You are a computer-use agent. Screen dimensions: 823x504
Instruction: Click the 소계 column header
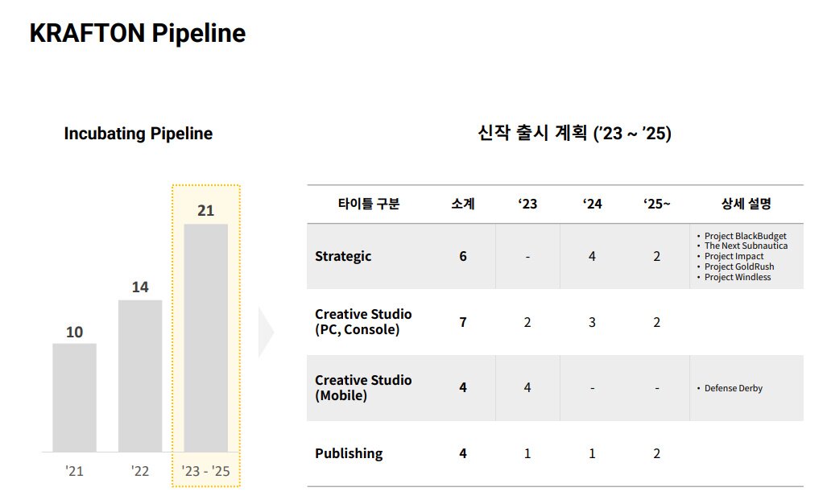click(463, 204)
